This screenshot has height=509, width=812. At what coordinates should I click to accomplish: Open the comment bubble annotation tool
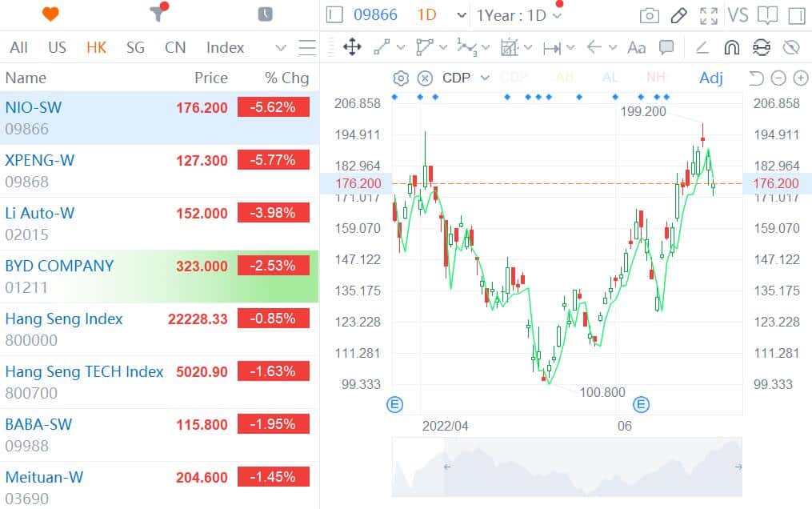(x=666, y=47)
